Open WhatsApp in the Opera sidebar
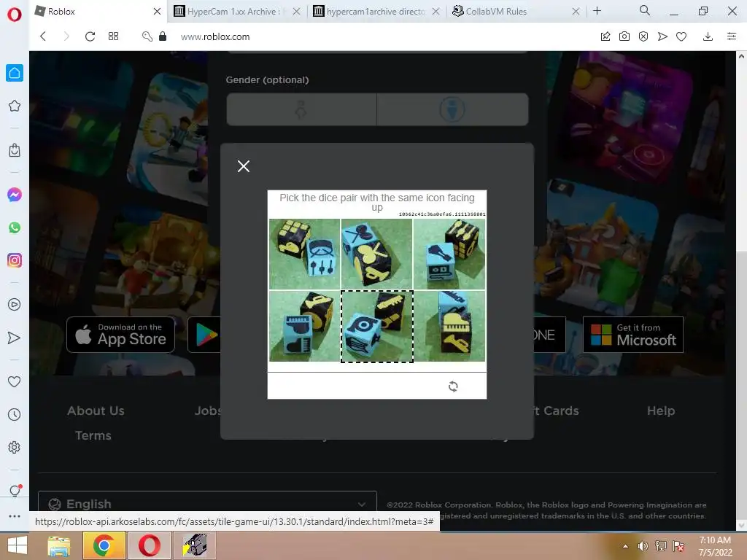 pyautogui.click(x=15, y=227)
